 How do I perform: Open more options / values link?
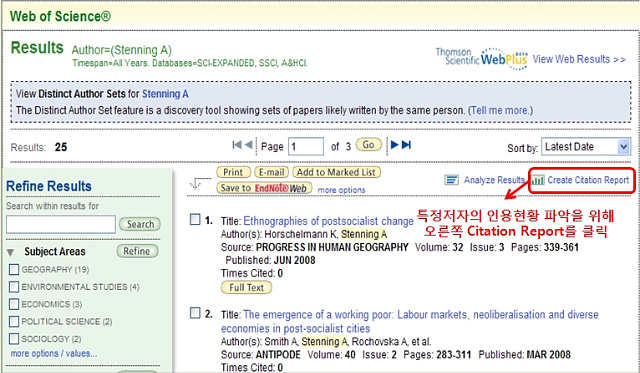tap(54, 353)
